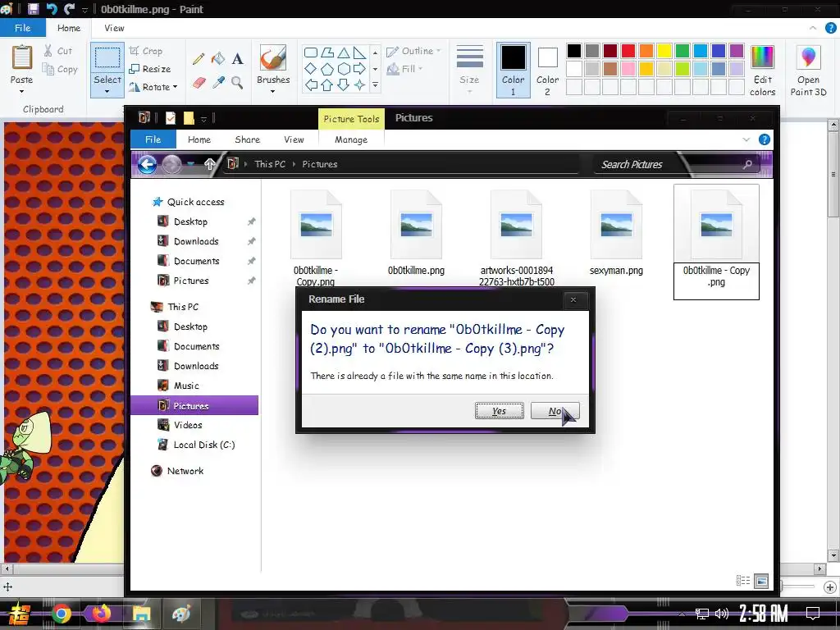This screenshot has height=630, width=840.
Task: Expand Explorer's ribbon chevron
Action: (x=746, y=139)
